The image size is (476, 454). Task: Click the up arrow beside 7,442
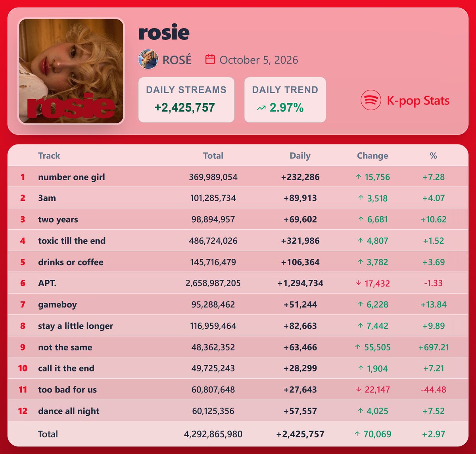361,326
